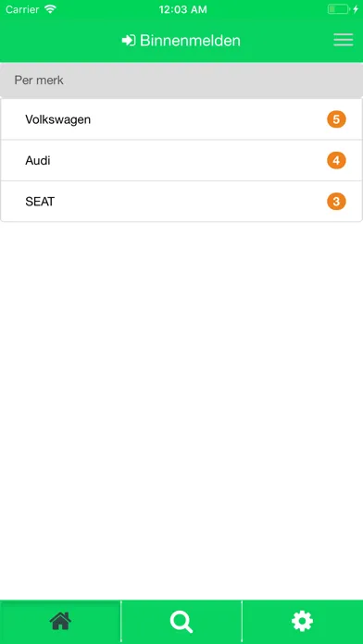
Task: Select the SEAT brand row
Action: (181, 202)
